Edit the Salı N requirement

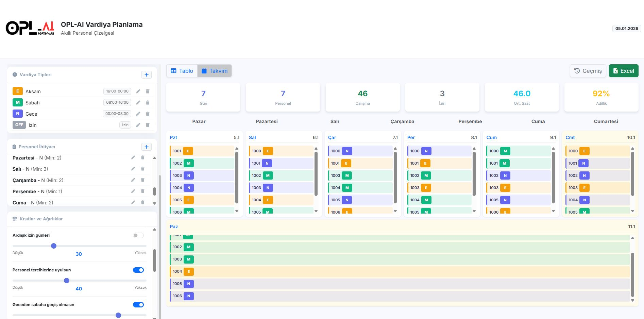(x=133, y=169)
